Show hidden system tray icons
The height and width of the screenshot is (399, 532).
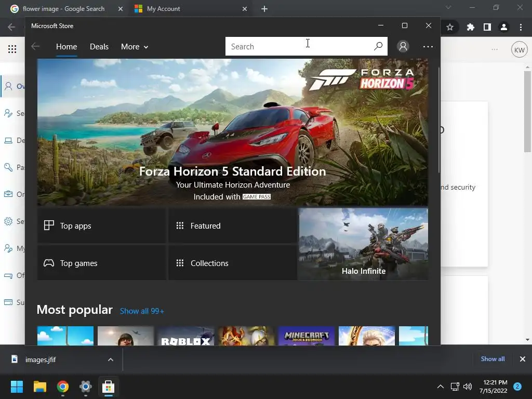[x=441, y=387]
